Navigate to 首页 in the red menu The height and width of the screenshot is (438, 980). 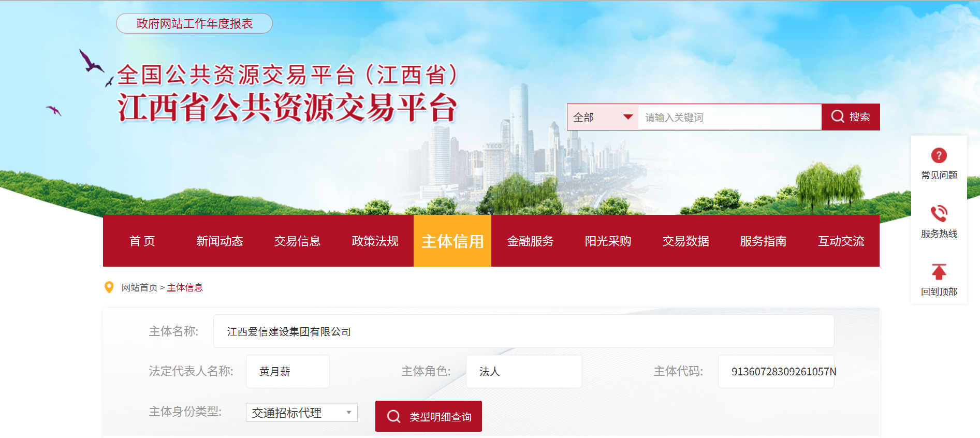point(142,241)
